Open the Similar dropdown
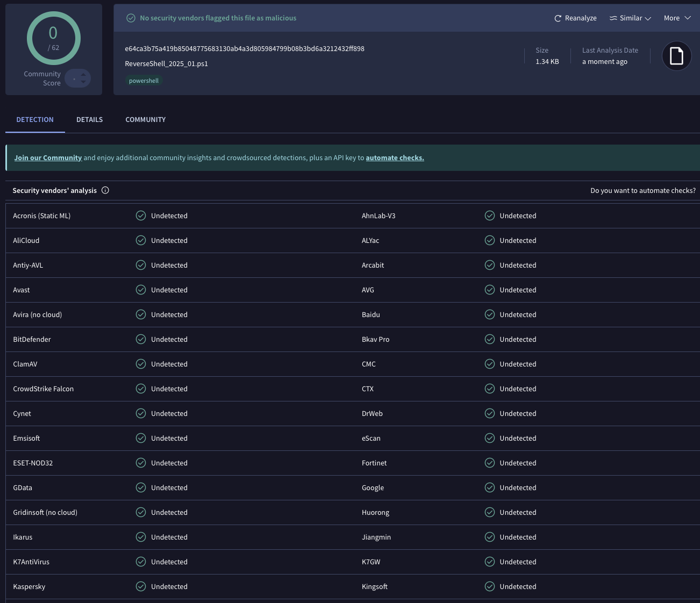 pos(630,18)
